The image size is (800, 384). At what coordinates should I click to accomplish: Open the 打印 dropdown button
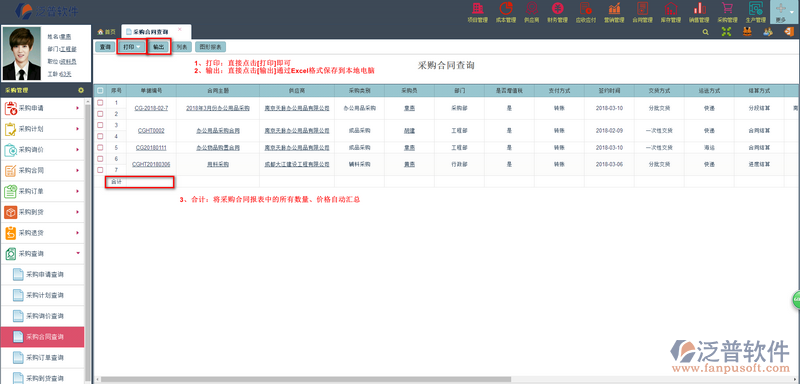pos(131,46)
